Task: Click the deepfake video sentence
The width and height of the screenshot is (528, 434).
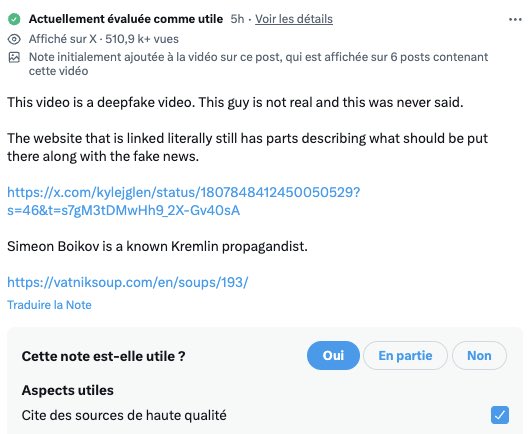Action: click(x=235, y=102)
